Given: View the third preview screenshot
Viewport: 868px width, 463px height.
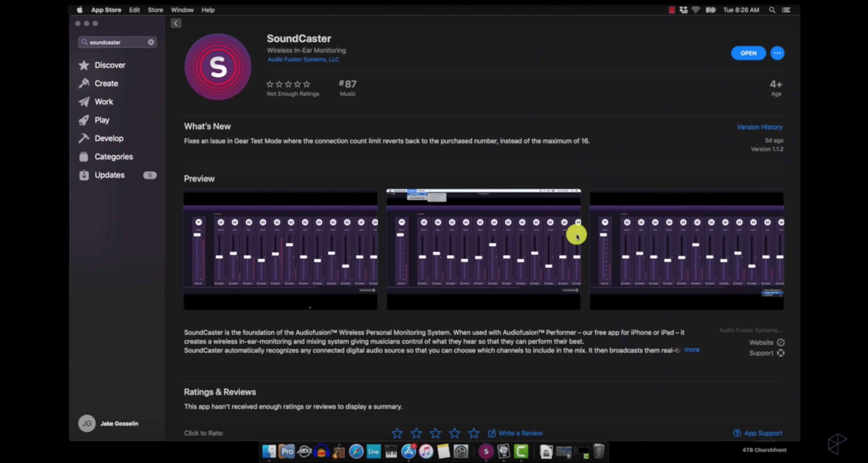Looking at the screenshot, I should pyautogui.click(x=687, y=250).
